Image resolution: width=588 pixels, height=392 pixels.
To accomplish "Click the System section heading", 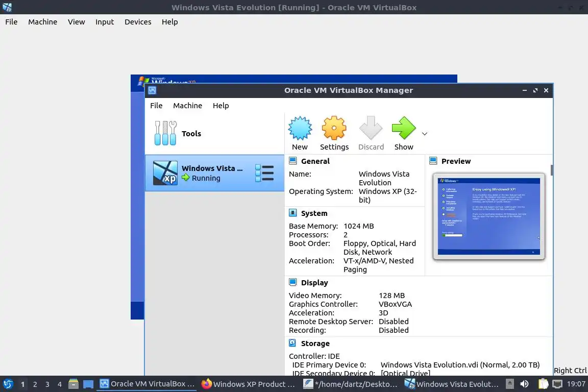I will [x=314, y=213].
